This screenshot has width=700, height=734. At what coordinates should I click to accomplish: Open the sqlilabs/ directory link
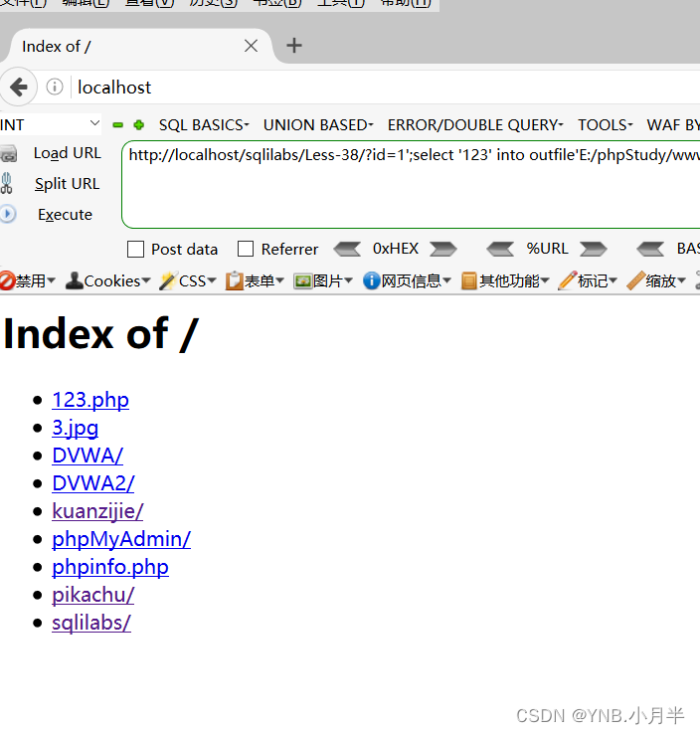click(91, 623)
